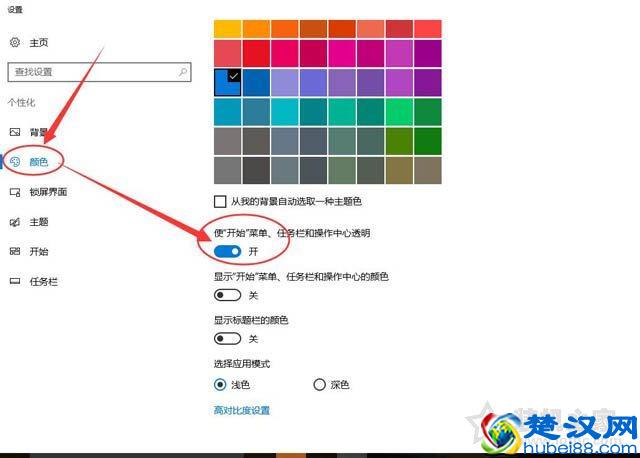Viewport: 640px width, 458px height.
Task: Pick the gold yellow color swatch
Action: click(227, 29)
